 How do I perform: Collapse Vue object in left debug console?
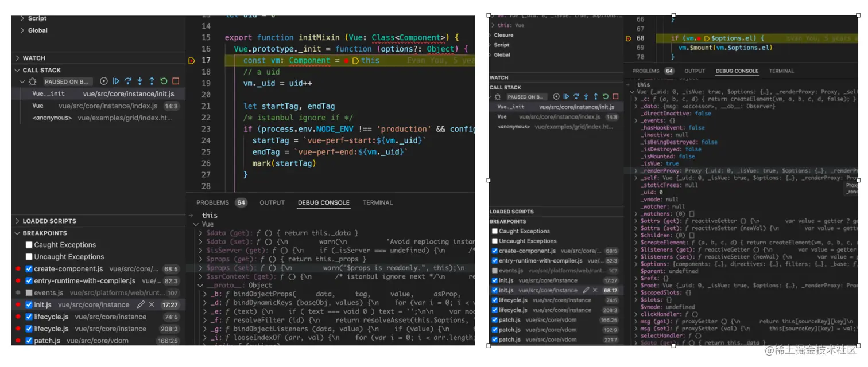[x=196, y=224]
